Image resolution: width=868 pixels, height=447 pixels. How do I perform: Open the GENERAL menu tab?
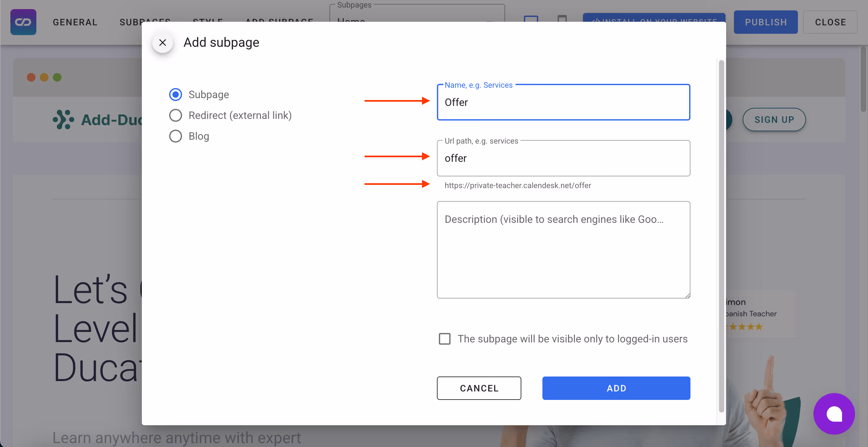click(75, 22)
